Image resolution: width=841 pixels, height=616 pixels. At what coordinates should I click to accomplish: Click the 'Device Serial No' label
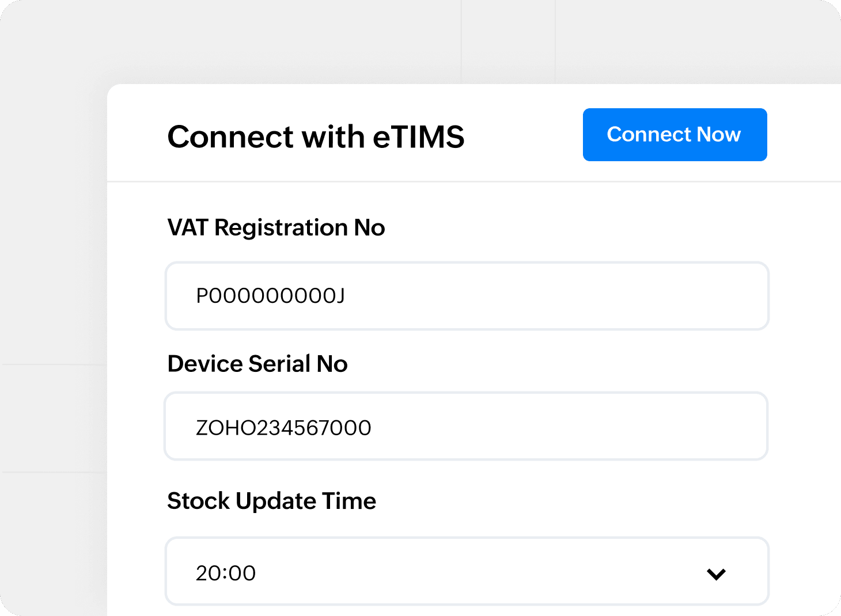257,364
